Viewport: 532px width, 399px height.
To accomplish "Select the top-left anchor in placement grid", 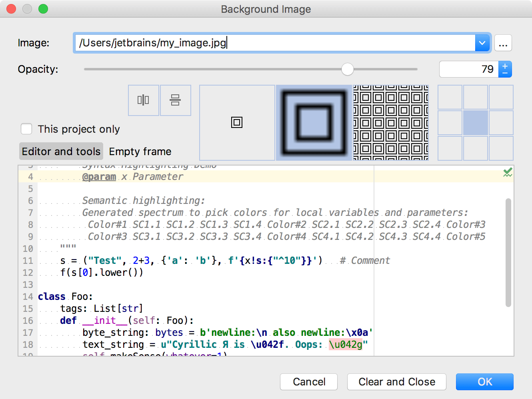I will coord(450,97).
